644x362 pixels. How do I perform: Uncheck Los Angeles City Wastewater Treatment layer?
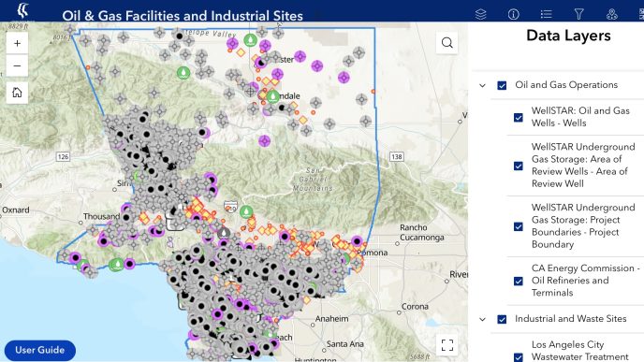(x=519, y=357)
